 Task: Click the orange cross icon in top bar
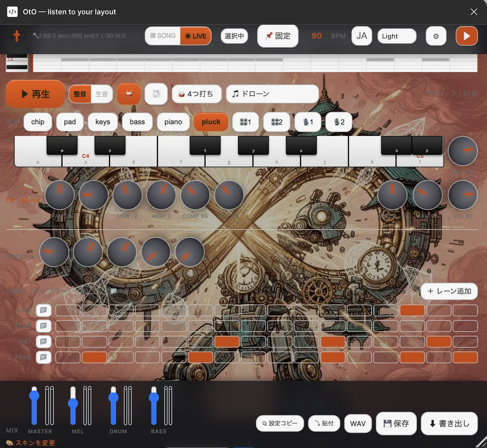pyautogui.click(x=16, y=36)
